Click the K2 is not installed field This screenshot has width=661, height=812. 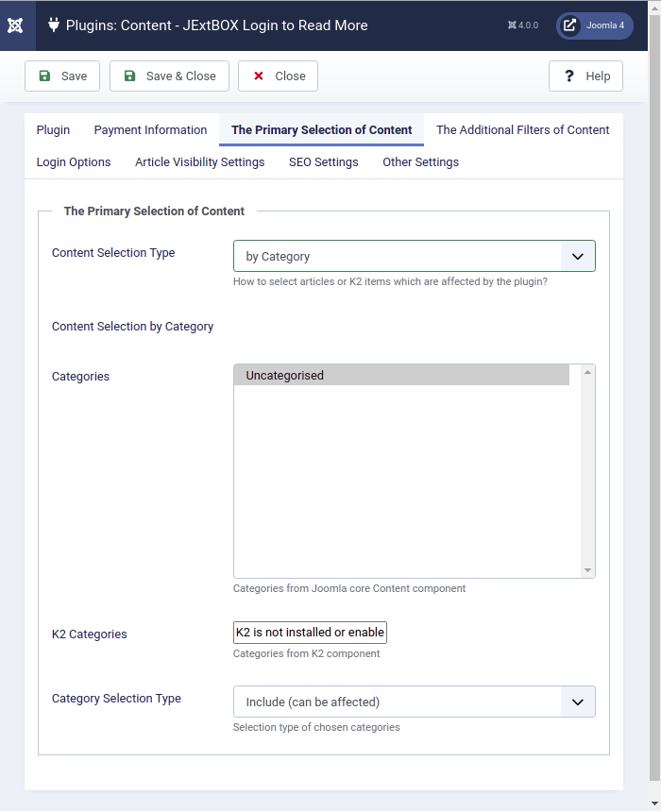(x=310, y=633)
